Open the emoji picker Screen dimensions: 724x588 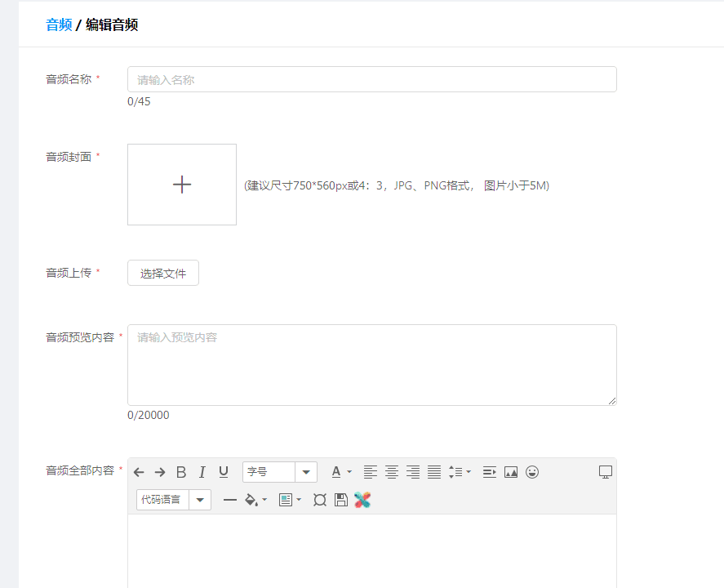[x=532, y=472]
